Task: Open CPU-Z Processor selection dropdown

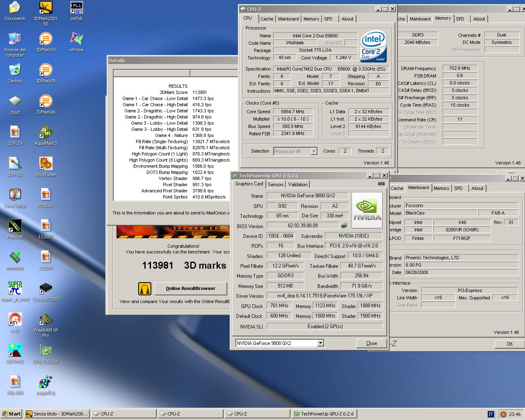Action: tap(314, 151)
